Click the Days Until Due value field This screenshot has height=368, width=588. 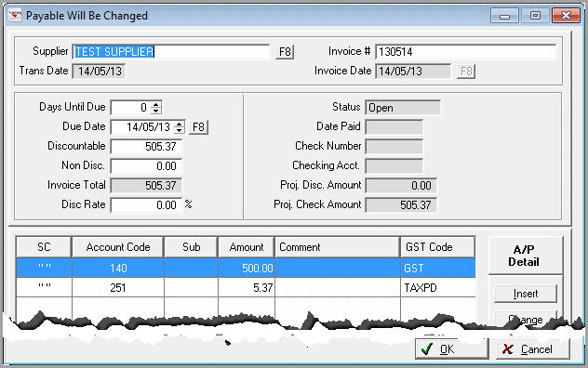pos(131,108)
